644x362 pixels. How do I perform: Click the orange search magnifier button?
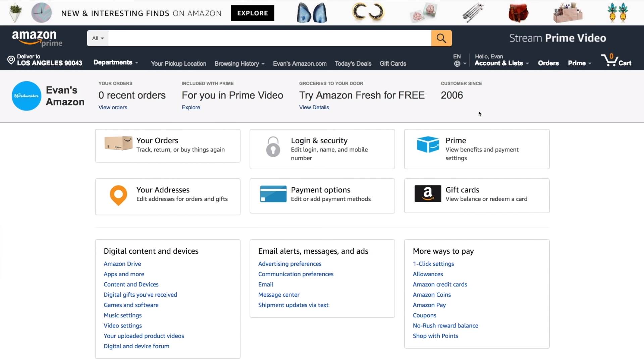click(x=441, y=38)
